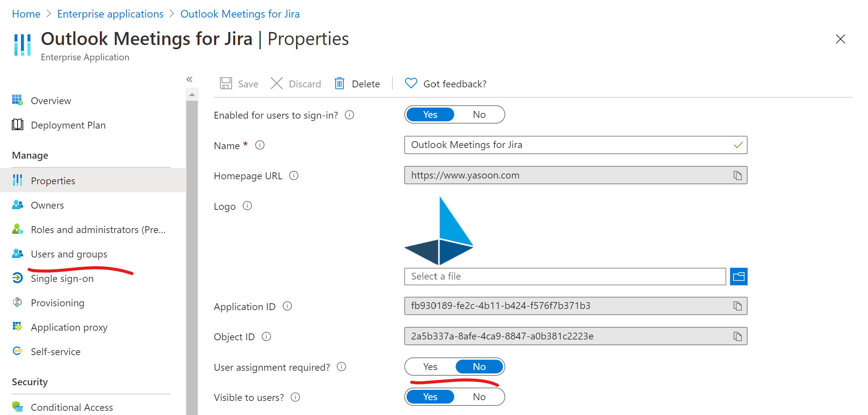
Task: Click the Save icon in the toolbar
Action: coord(226,83)
